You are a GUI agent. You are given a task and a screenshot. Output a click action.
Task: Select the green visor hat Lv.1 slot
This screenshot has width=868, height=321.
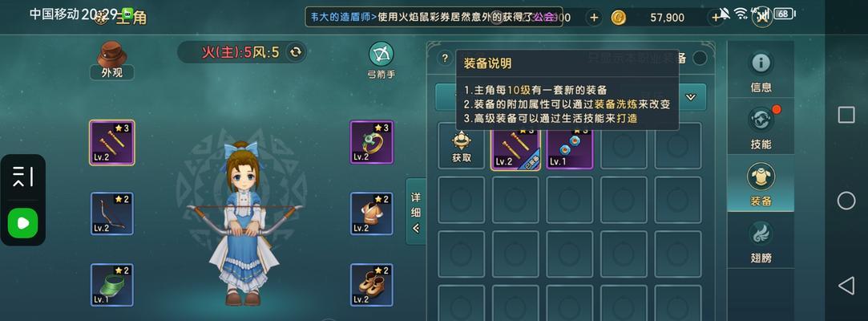(112, 285)
